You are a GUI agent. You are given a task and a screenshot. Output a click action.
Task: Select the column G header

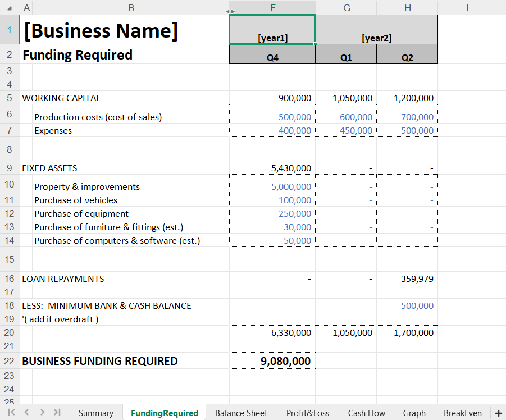click(x=346, y=7)
